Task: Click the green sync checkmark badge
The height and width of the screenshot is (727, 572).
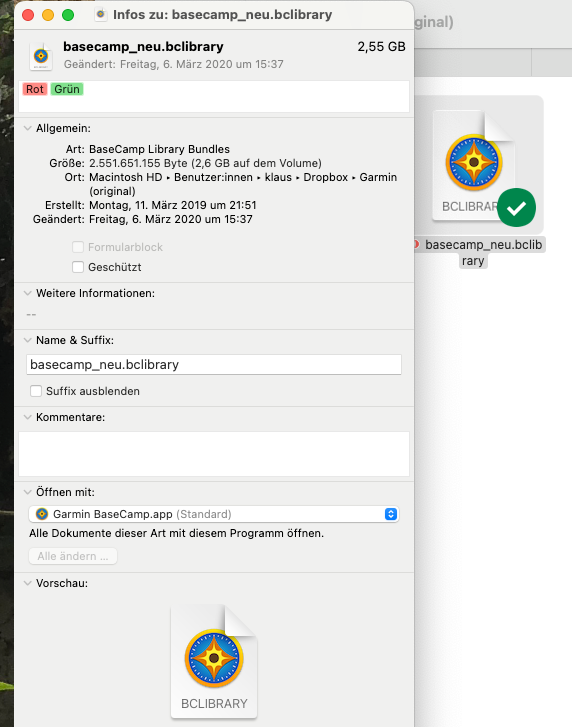Action: point(516,208)
